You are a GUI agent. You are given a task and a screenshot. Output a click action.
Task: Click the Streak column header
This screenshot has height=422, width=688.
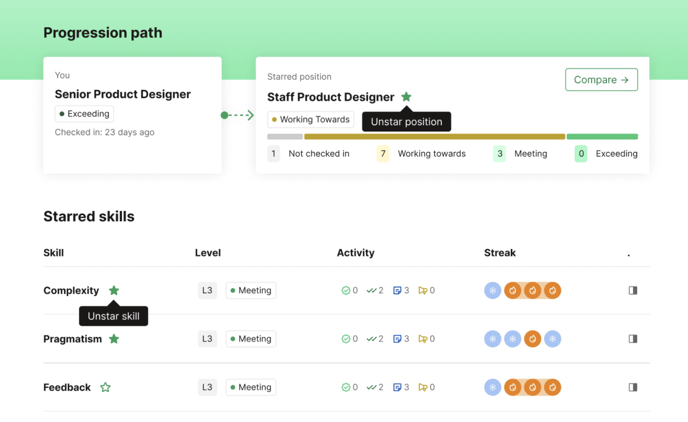click(x=500, y=253)
